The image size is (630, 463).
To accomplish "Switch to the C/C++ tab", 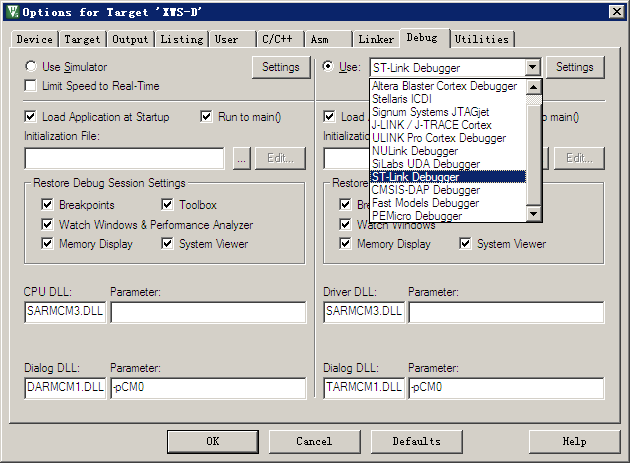I will pyautogui.click(x=280, y=39).
